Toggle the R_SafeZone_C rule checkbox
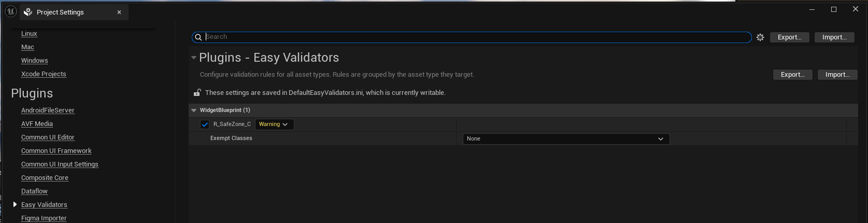868x223 pixels. [x=205, y=124]
